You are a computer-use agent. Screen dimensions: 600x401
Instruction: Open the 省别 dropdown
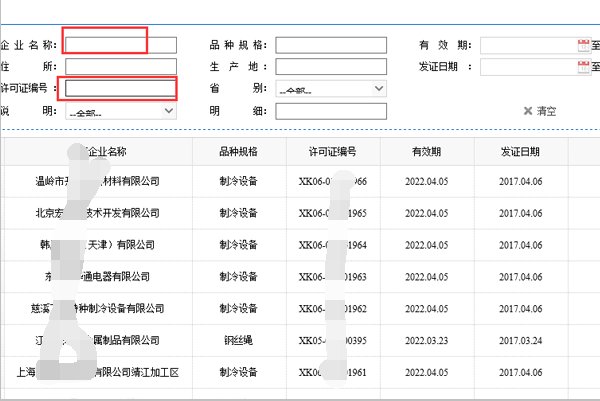click(331, 88)
